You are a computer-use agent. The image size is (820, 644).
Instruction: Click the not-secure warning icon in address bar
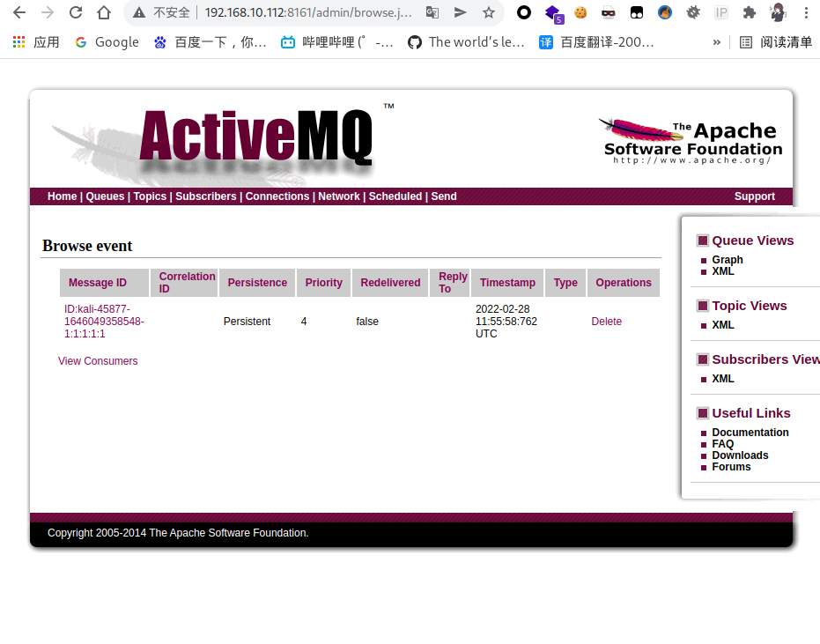coord(139,12)
